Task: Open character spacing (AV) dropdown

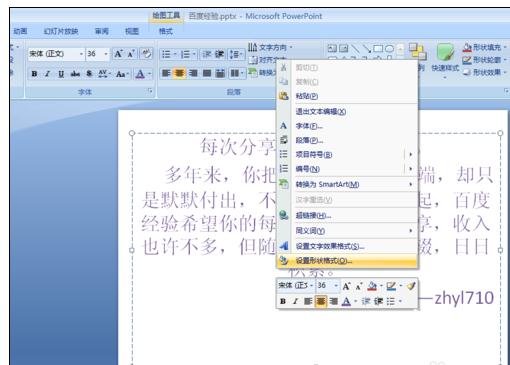Action: tap(104, 74)
